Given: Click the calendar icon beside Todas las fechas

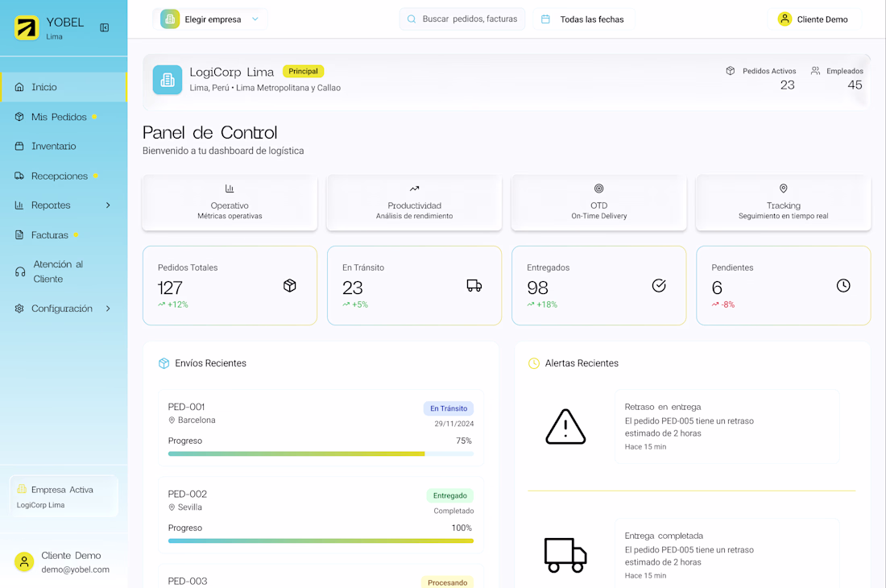Looking at the screenshot, I should click(x=545, y=19).
